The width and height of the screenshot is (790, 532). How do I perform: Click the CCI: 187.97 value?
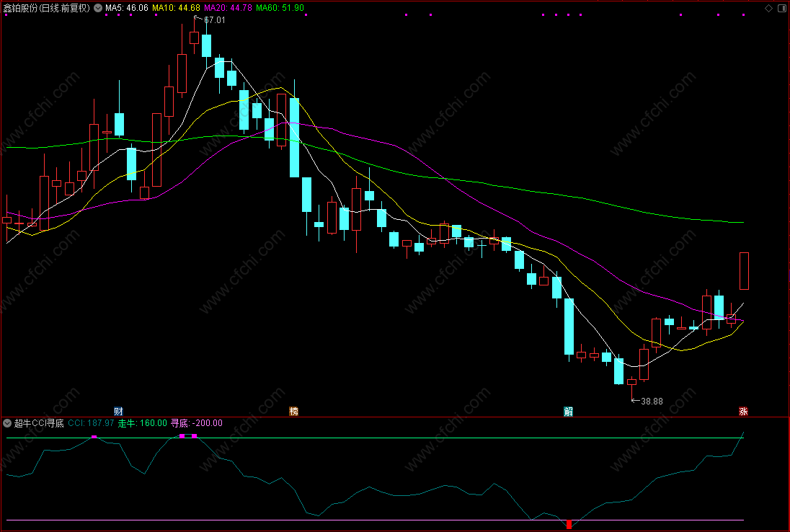coord(92,423)
